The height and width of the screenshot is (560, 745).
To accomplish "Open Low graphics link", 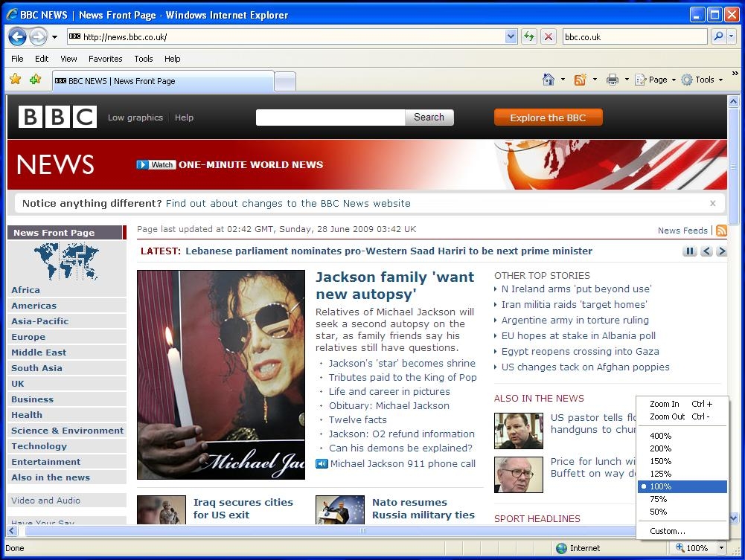I will [x=135, y=118].
